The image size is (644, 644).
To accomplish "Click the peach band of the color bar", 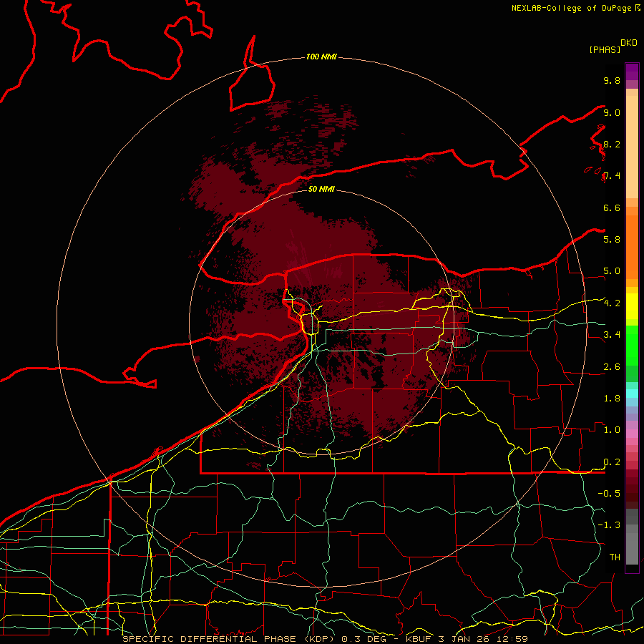I will 632,144.
